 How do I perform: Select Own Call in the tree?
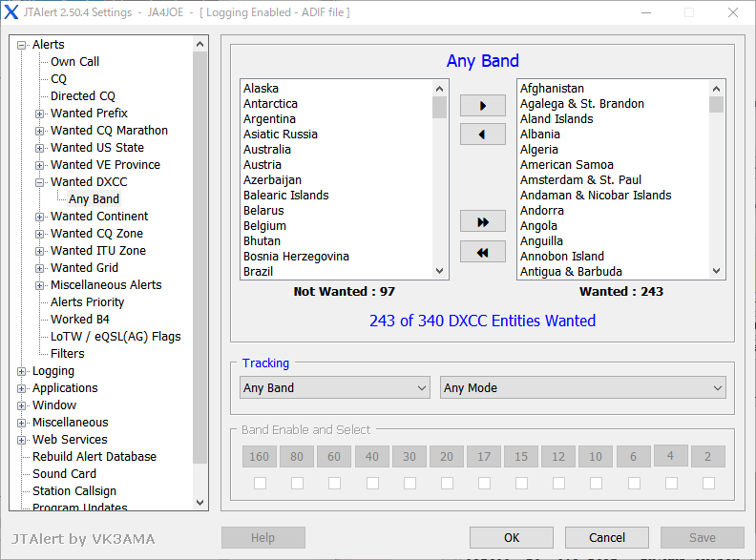[x=74, y=62]
